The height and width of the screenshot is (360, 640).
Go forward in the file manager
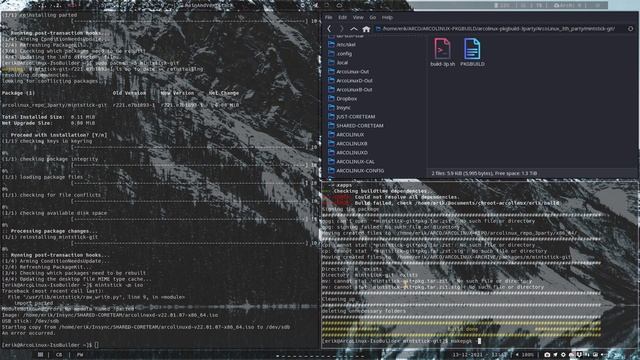tap(341, 29)
